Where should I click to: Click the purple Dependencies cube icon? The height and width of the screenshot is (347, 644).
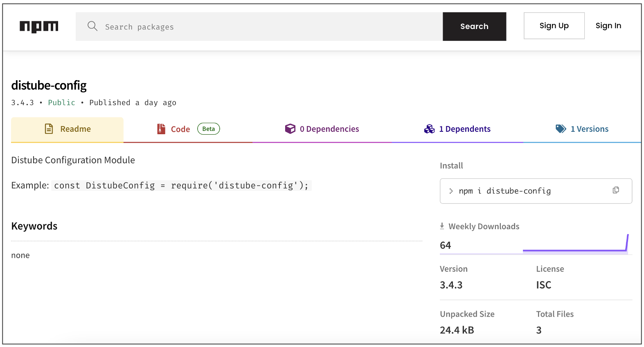tap(290, 129)
